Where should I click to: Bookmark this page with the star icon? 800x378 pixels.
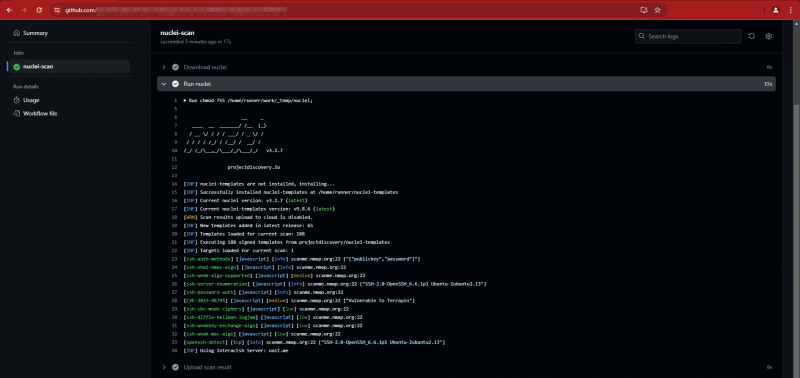pyautogui.click(x=658, y=10)
